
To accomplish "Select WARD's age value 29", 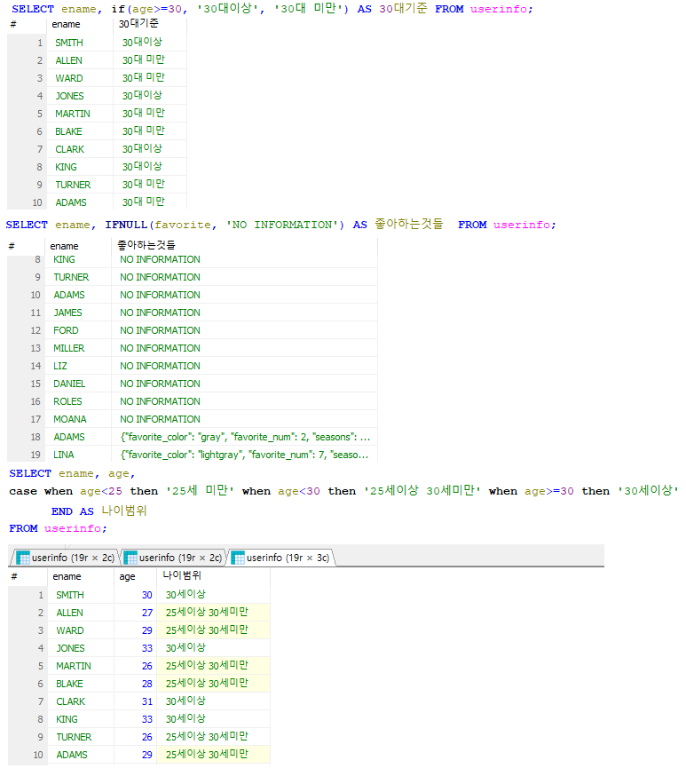I will pos(135,630).
